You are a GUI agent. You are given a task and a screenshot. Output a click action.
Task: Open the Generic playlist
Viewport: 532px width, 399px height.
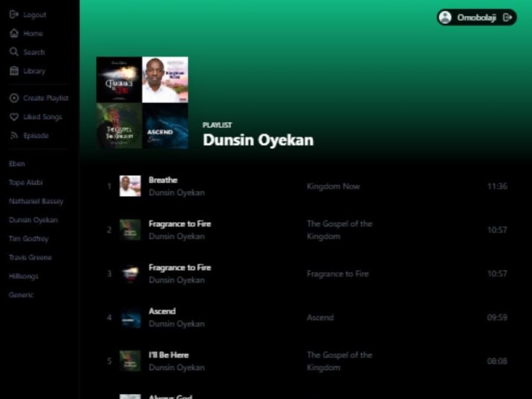[x=21, y=295]
